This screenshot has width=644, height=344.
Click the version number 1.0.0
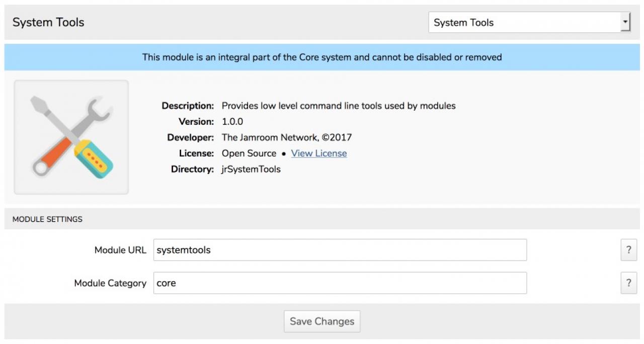[232, 122]
